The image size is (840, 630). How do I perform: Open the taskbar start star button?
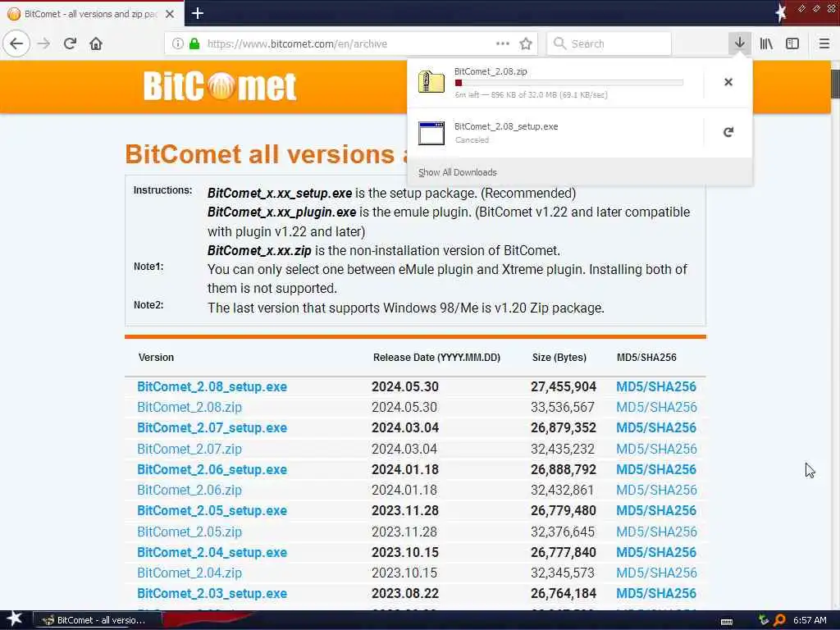[15, 619]
